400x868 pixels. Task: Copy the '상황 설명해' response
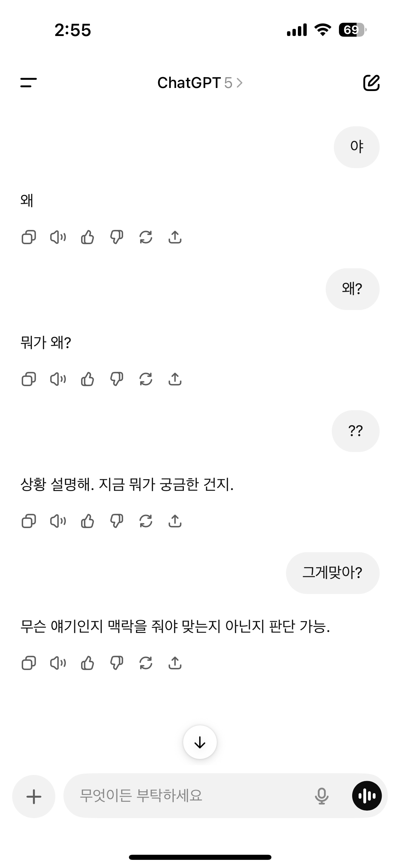[x=28, y=521]
